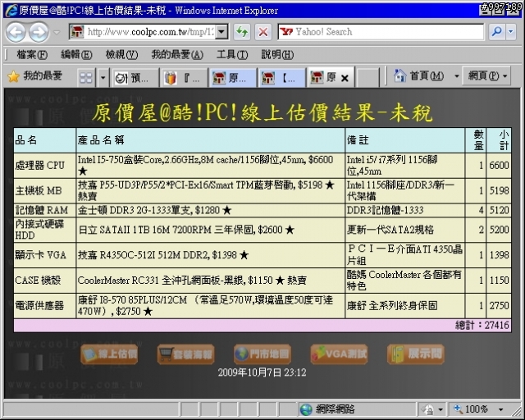Click the 2009年10月7日 23:12 timestamp
The width and height of the screenshot is (525, 420).
click(x=262, y=372)
